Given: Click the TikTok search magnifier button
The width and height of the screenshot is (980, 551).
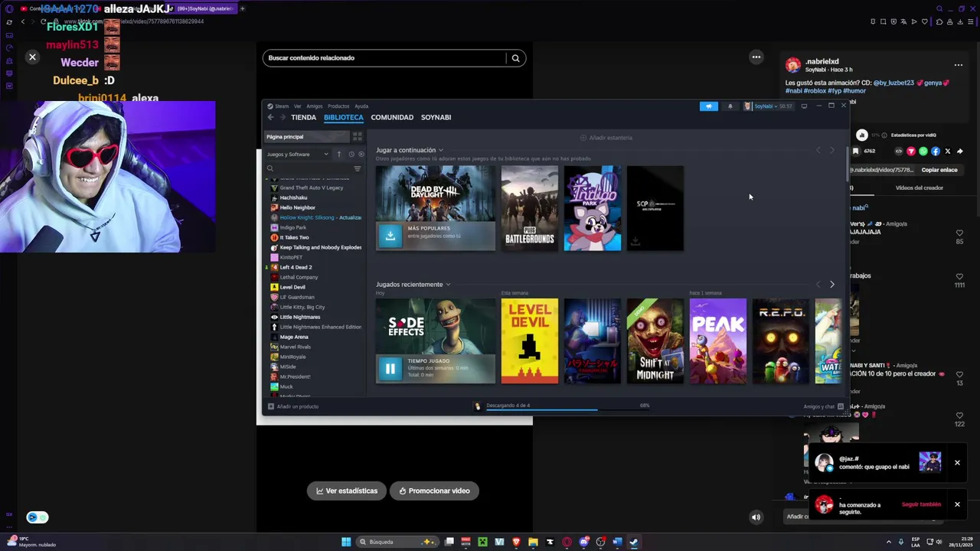Looking at the screenshot, I should tap(516, 58).
